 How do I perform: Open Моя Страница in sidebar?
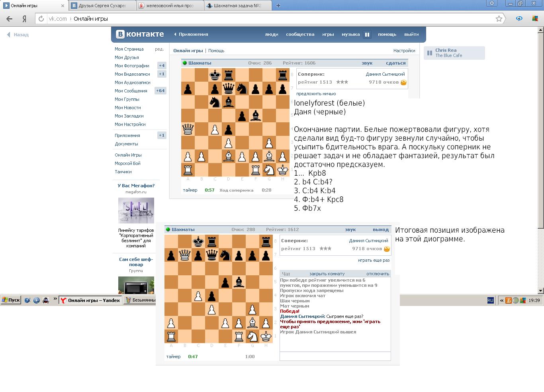(129, 49)
